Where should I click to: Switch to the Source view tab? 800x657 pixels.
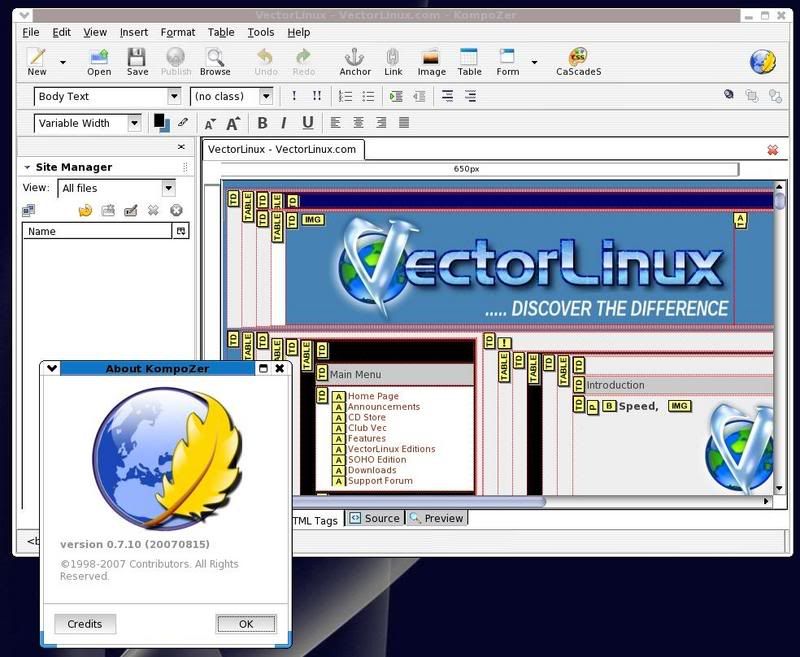click(x=376, y=518)
